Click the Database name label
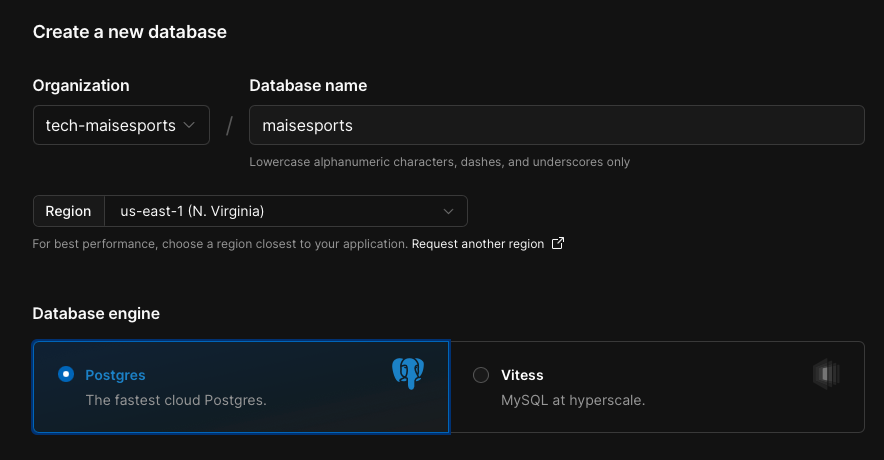The image size is (884, 460). coord(308,86)
